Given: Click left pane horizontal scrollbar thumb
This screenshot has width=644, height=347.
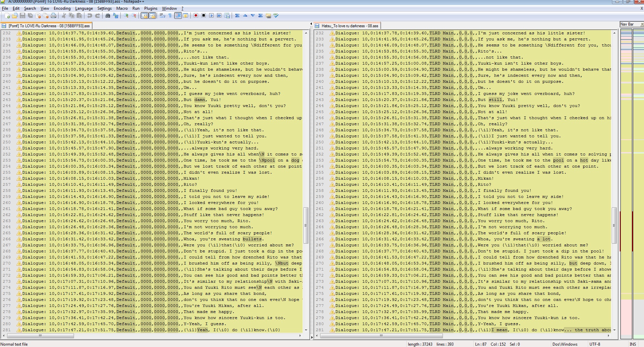Looking at the screenshot, I should click(40, 336).
